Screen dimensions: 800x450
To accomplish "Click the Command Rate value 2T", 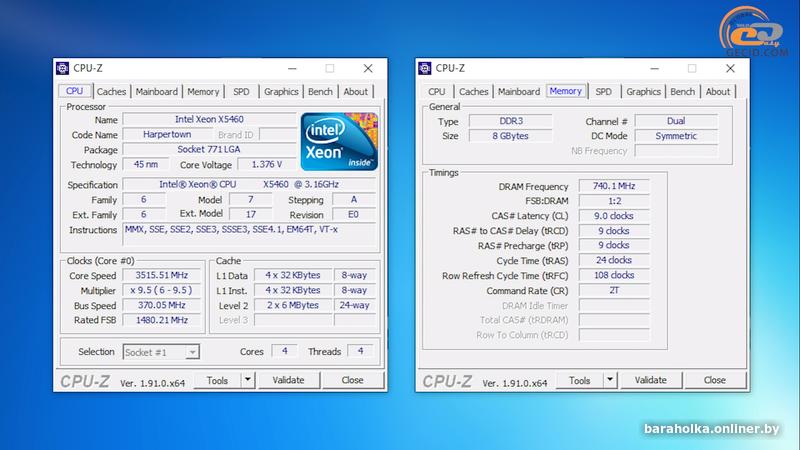I will [614, 290].
